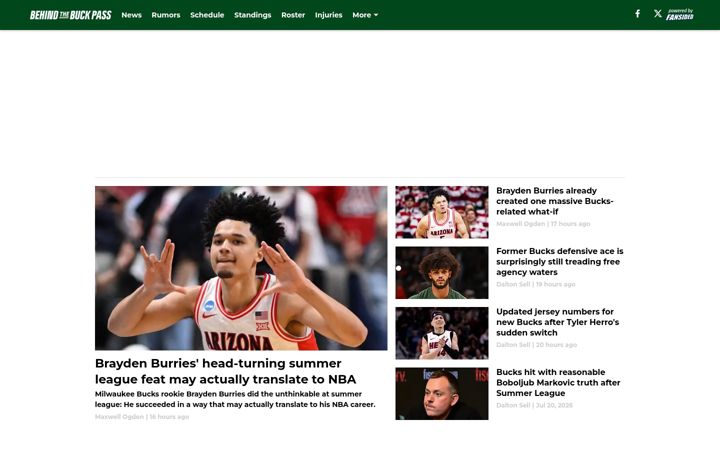Image resolution: width=720 pixels, height=450 pixels.
Task: Click thumbnail of curly-haired player in green
Action: pos(442,273)
